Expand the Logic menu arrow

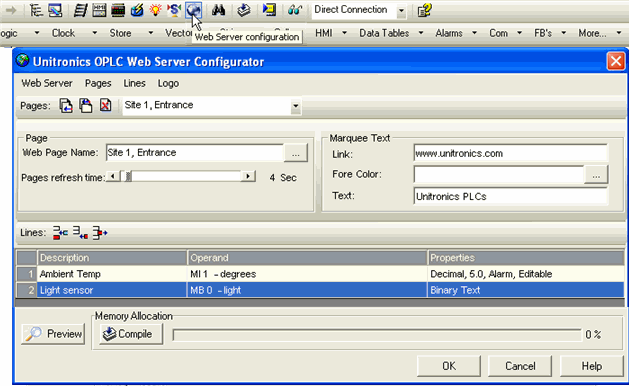pyautogui.click(x=37, y=33)
